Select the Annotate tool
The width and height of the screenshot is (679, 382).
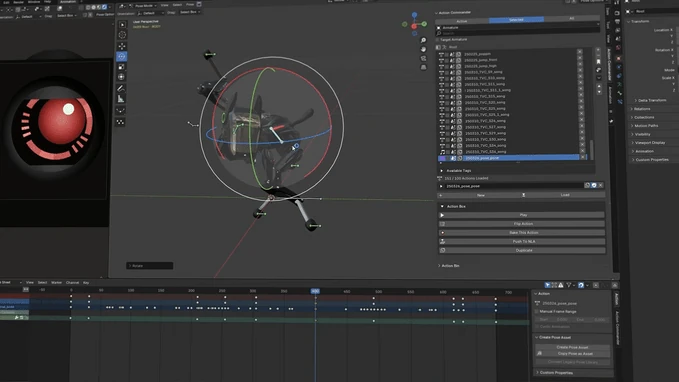tap(121, 88)
